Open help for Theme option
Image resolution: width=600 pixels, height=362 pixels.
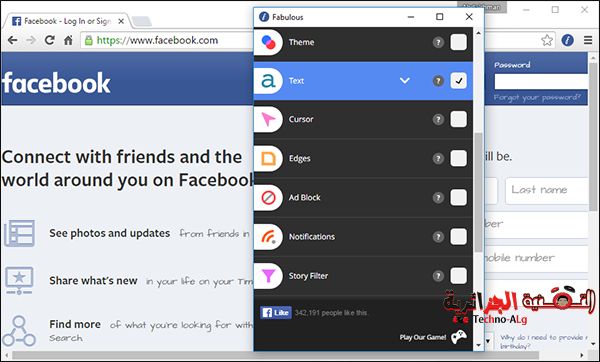(438, 42)
